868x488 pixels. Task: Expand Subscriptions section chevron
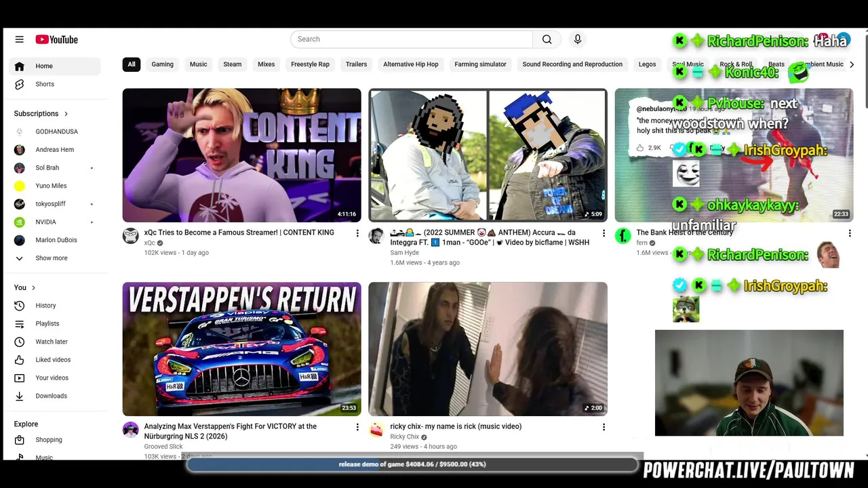coord(66,114)
